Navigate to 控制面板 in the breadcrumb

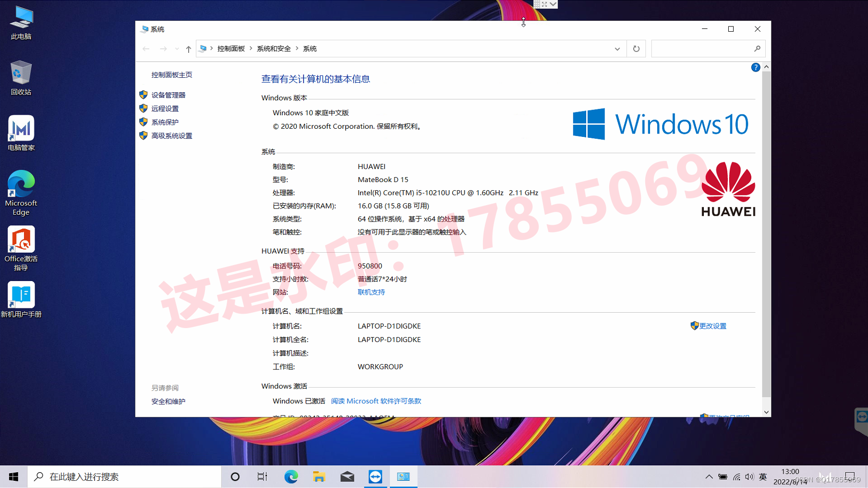pos(231,49)
